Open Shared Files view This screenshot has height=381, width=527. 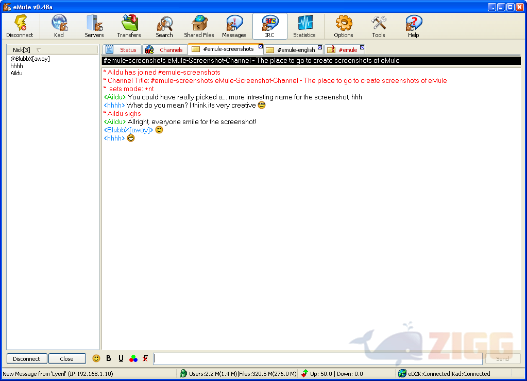pyautogui.click(x=199, y=26)
